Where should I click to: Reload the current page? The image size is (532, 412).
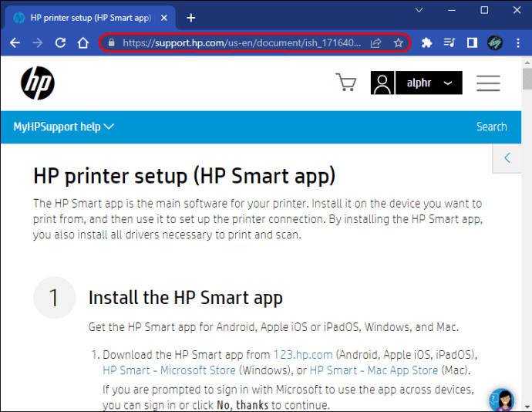60,42
